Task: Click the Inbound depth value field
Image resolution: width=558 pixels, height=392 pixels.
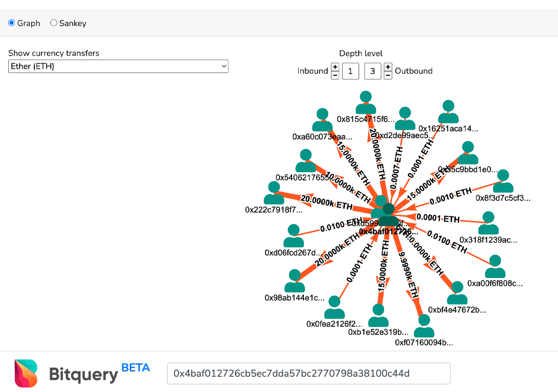Action: tap(350, 71)
